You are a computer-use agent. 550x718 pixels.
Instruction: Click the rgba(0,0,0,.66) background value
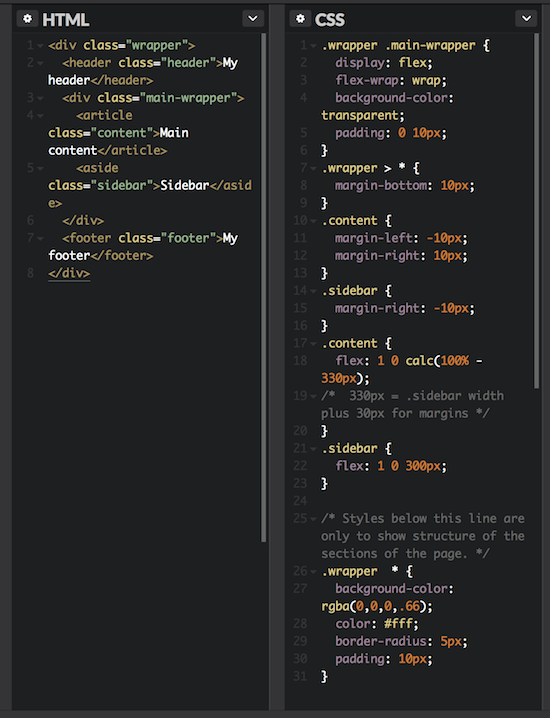coord(373,606)
